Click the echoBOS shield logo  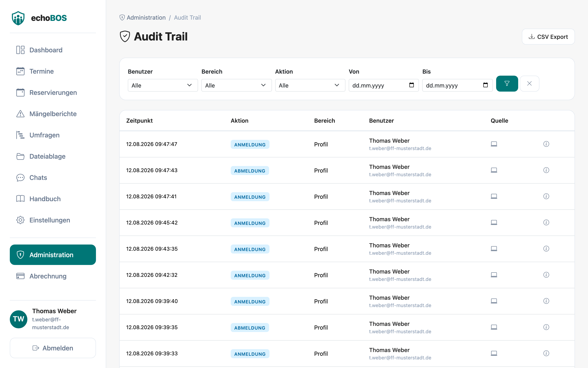[18, 18]
